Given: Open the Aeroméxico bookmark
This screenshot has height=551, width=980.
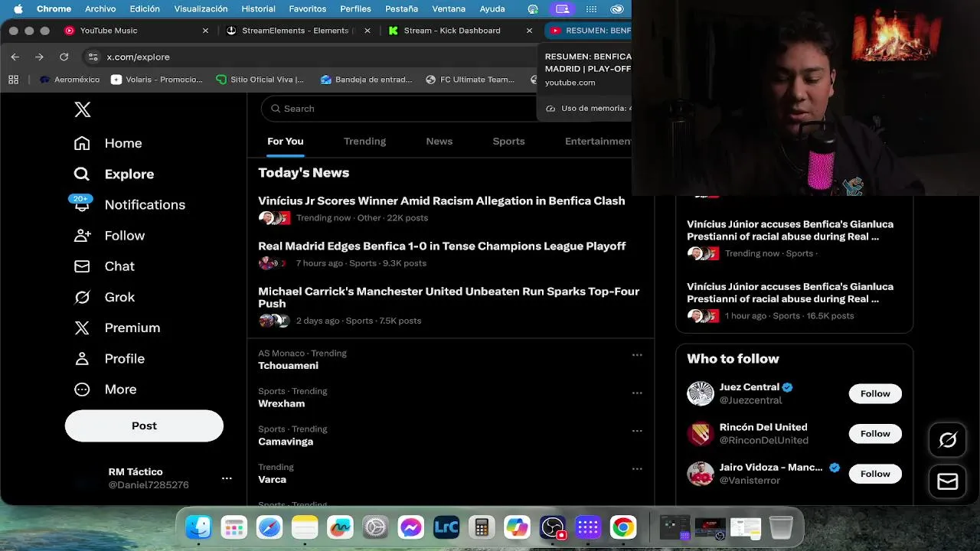Looking at the screenshot, I should coord(70,79).
